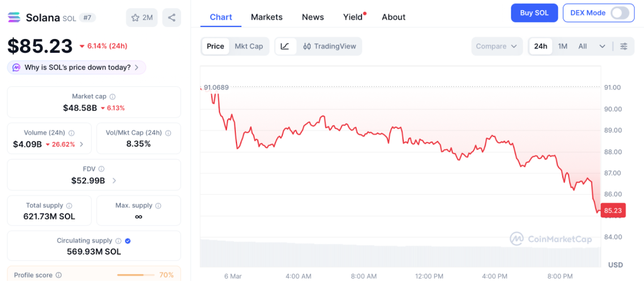Image resolution: width=644 pixels, height=281 pixels.
Task: Expand the Volume (24h) details arrow
Action: click(81, 144)
